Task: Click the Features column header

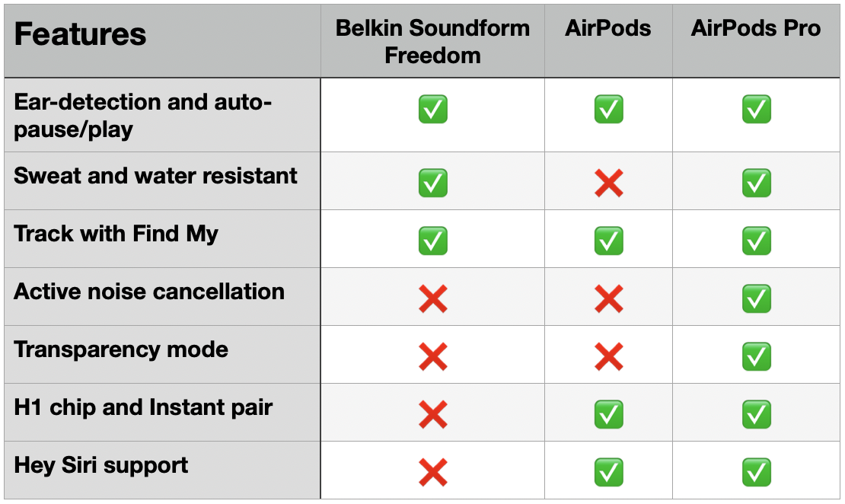Action: (x=80, y=34)
